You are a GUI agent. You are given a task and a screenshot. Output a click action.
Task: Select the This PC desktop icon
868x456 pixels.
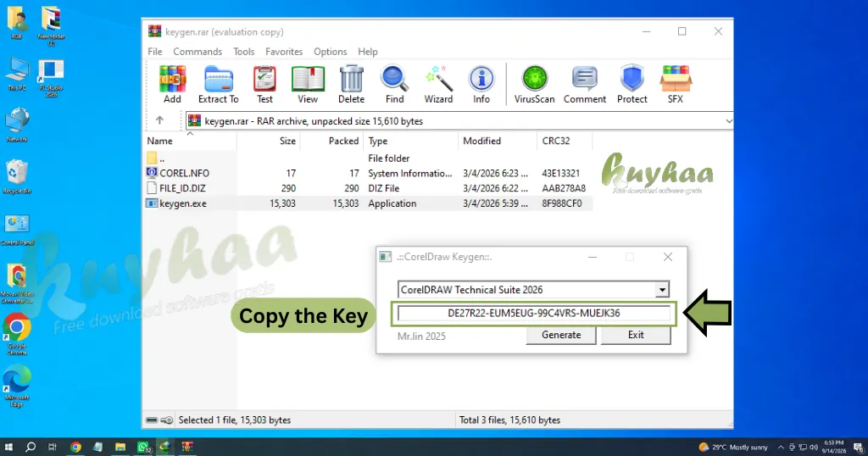pyautogui.click(x=17, y=74)
